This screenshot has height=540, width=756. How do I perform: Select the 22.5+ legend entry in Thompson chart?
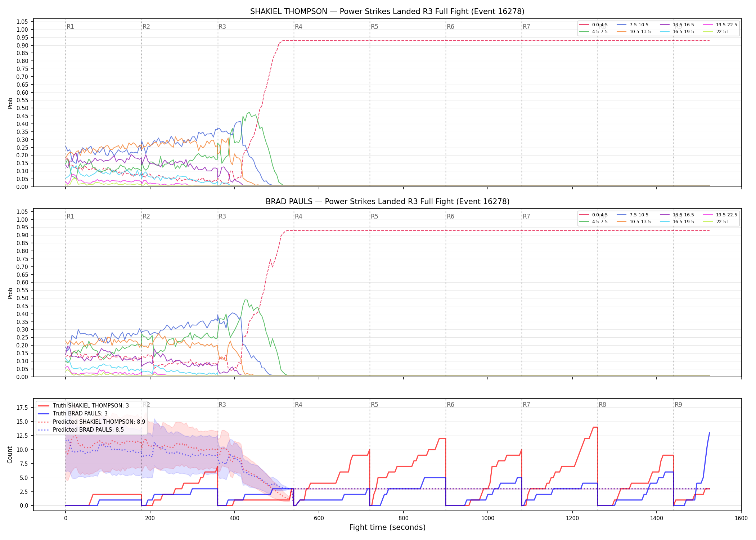coord(717,32)
